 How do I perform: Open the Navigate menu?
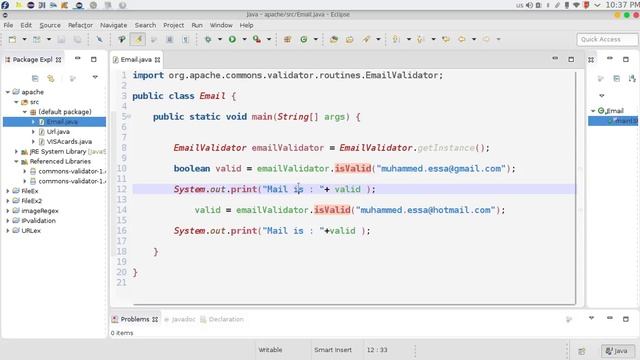(x=113, y=25)
